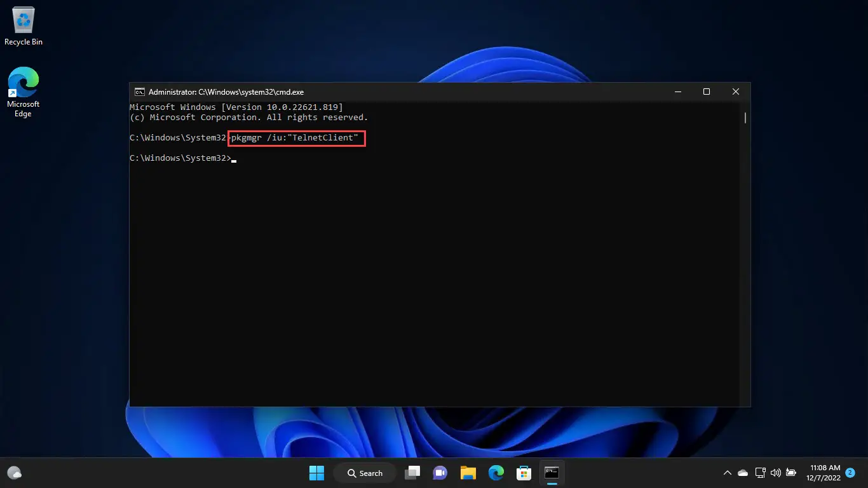Close the Command Prompt window
Screen dimensions: 868x488
point(736,92)
